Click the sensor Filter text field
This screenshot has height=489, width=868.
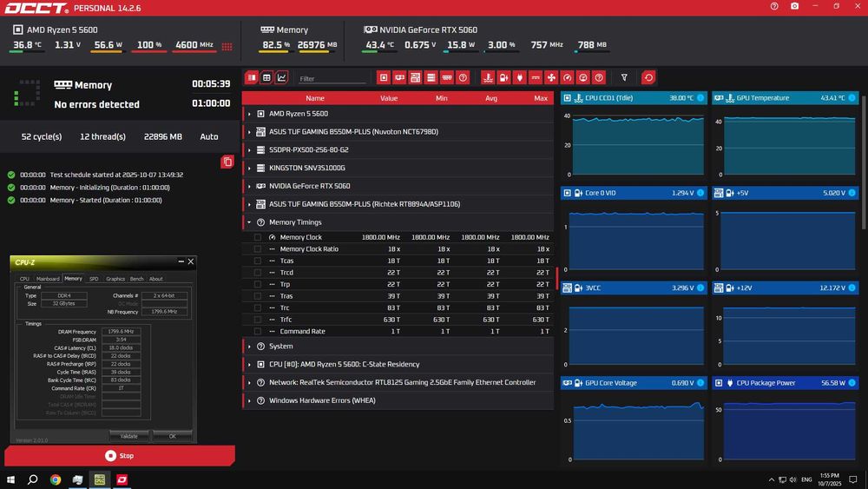tap(332, 79)
